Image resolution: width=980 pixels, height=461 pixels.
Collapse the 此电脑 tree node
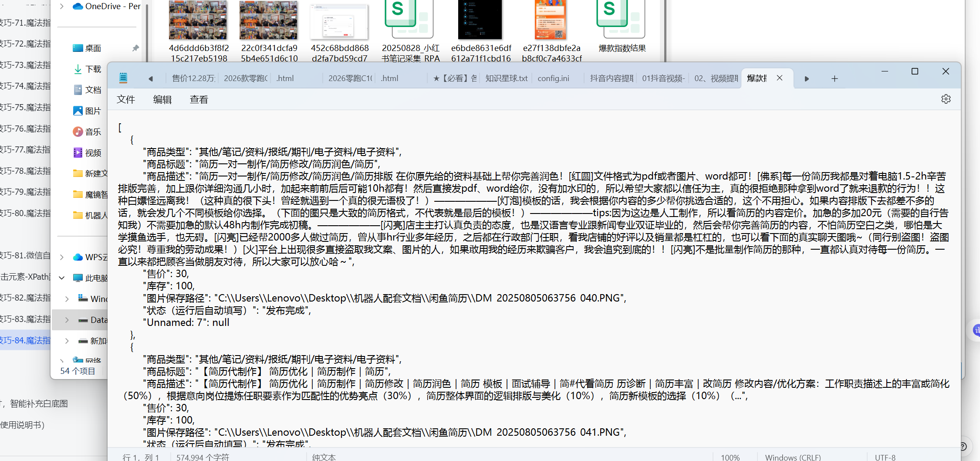(x=61, y=278)
